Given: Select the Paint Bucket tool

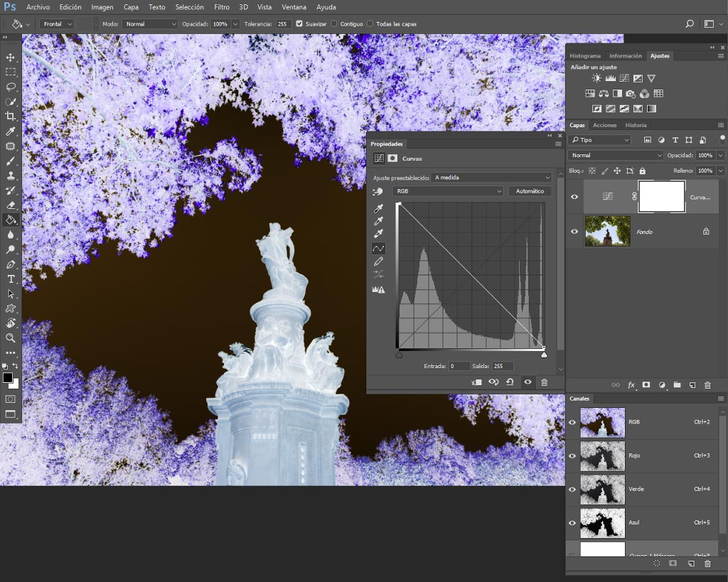Looking at the screenshot, I should point(10,220).
